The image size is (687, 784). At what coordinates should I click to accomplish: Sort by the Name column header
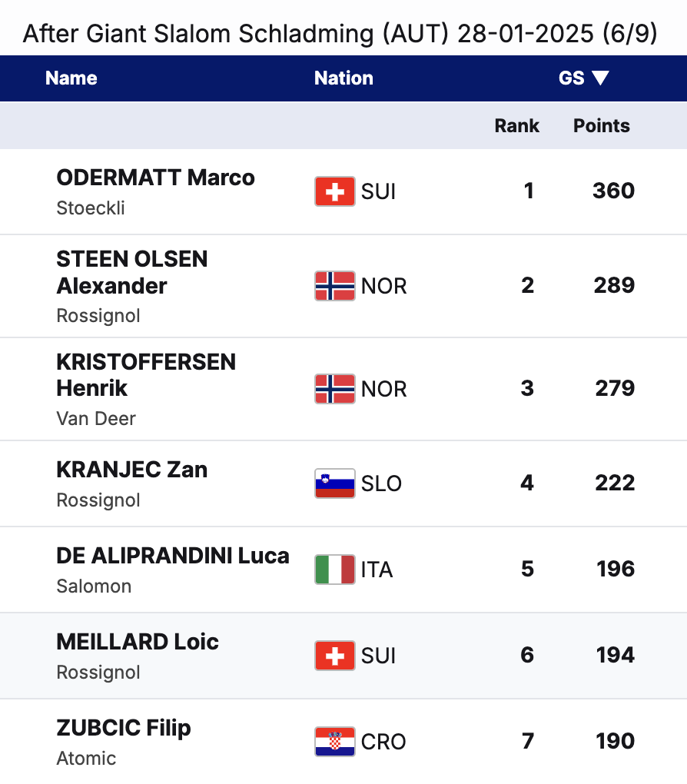(71, 78)
